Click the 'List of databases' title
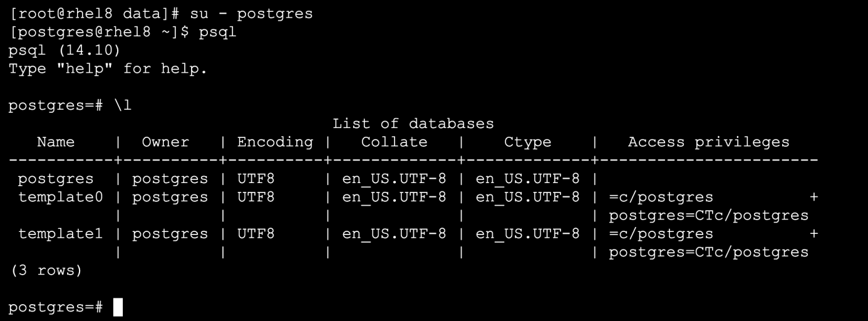868x321 pixels. point(413,124)
